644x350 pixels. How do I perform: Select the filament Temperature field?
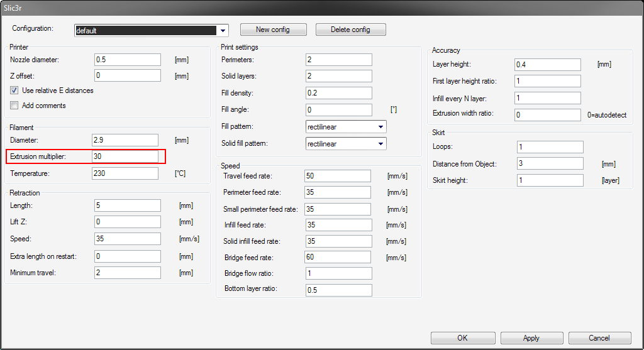[x=125, y=173]
